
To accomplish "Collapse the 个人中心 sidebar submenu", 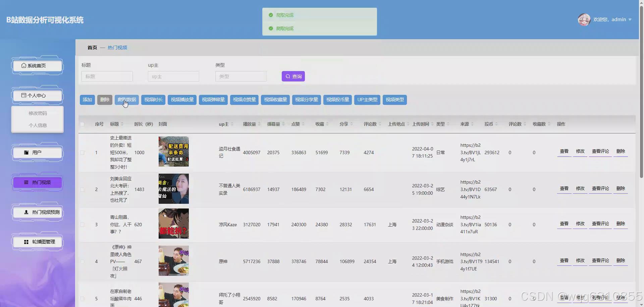I will pyautogui.click(x=37, y=96).
